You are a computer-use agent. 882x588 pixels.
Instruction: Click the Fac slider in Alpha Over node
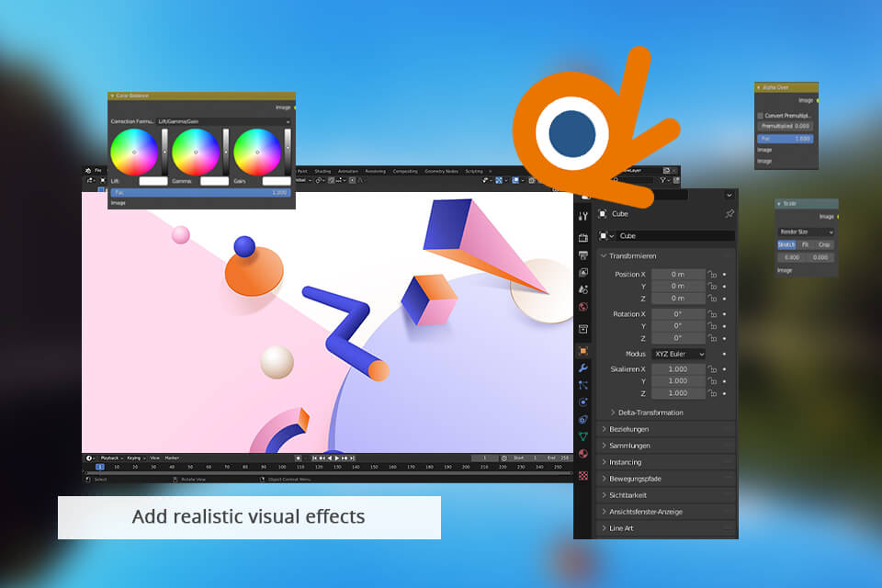(x=786, y=139)
